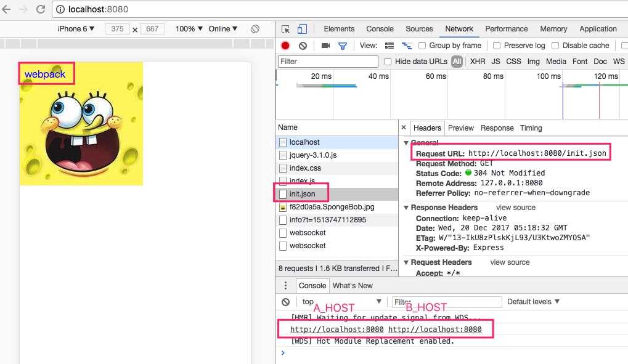Click view source next to Response Headers
628x364 pixels.
[x=515, y=208]
